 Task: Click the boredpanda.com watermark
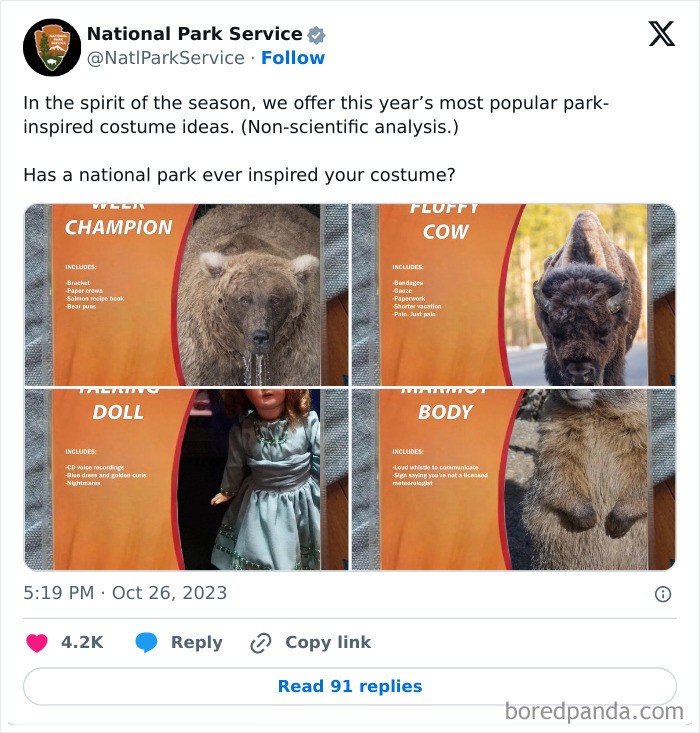[x=594, y=711]
